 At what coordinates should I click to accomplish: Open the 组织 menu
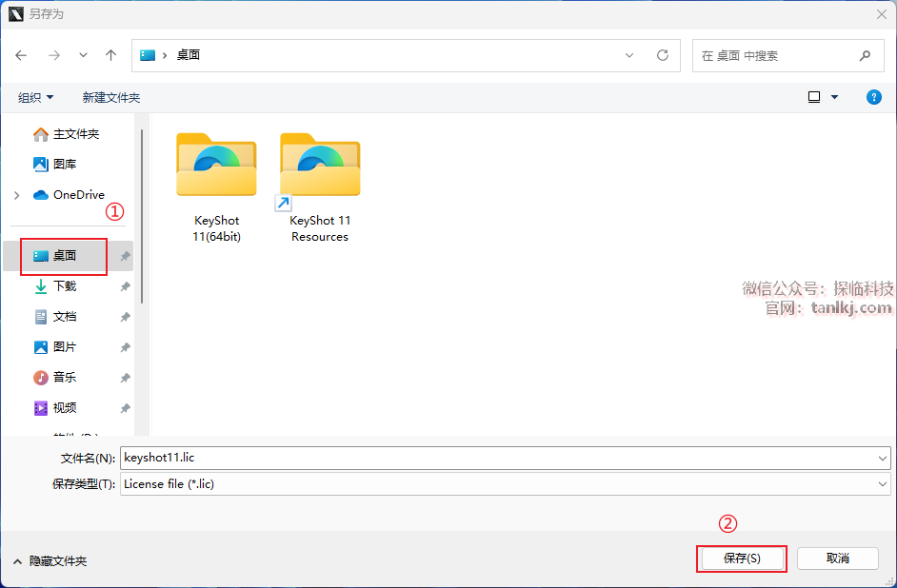(x=35, y=98)
